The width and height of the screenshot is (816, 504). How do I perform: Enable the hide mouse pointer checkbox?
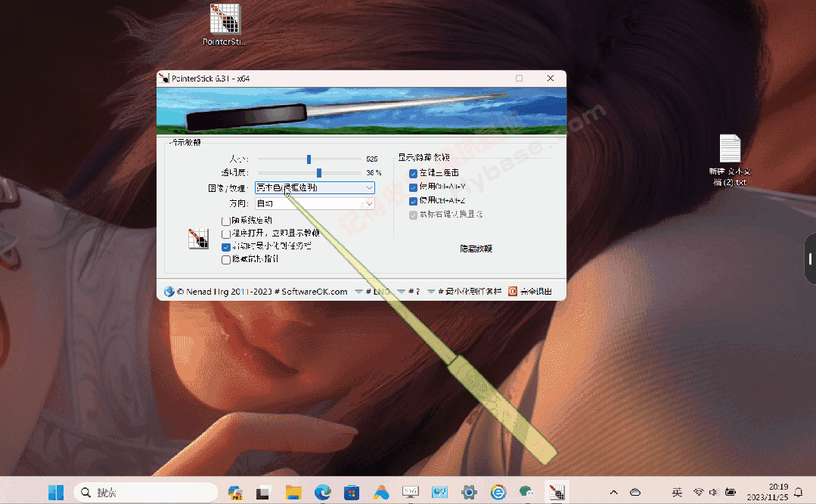226,259
